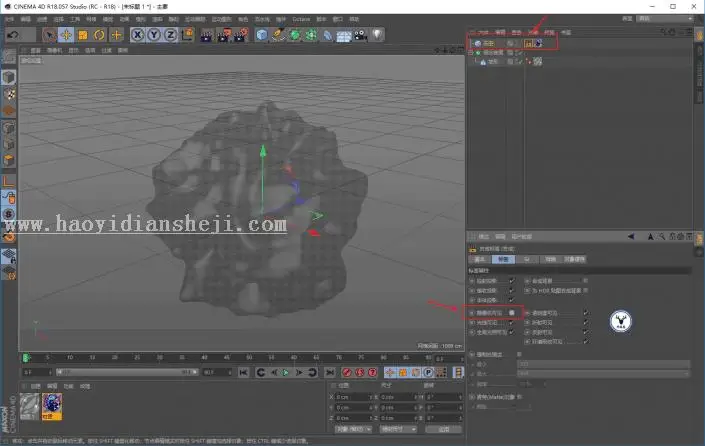Open coordinate Size mode dropdown
The image size is (705, 446).
coord(398,429)
